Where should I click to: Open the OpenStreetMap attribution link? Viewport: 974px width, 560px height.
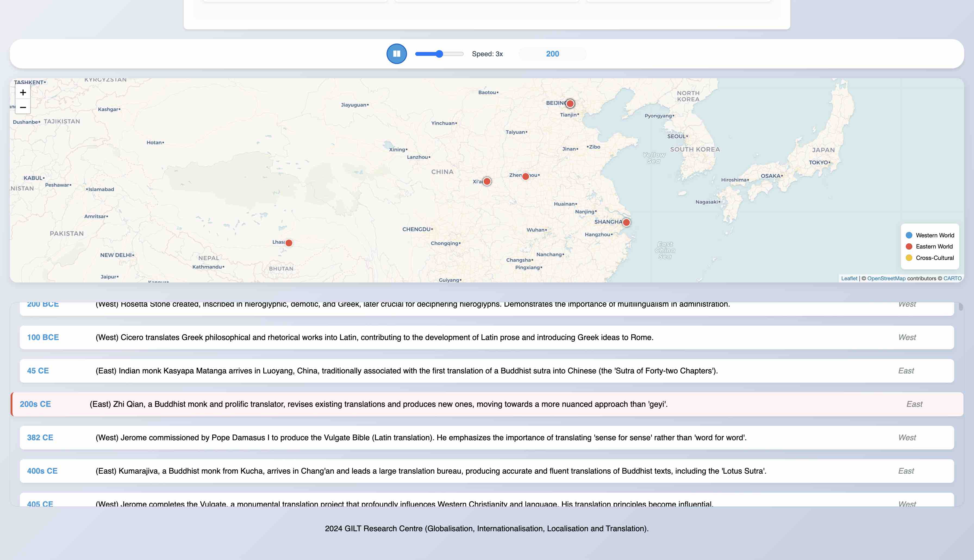pos(886,278)
